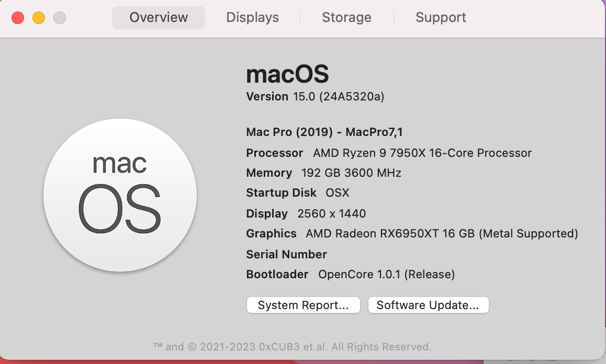Open the Displays tab
This screenshot has width=606, height=364.
(252, 18)
